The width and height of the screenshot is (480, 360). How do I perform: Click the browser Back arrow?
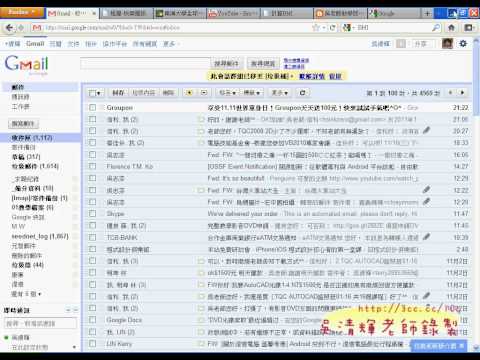(9, 28)
